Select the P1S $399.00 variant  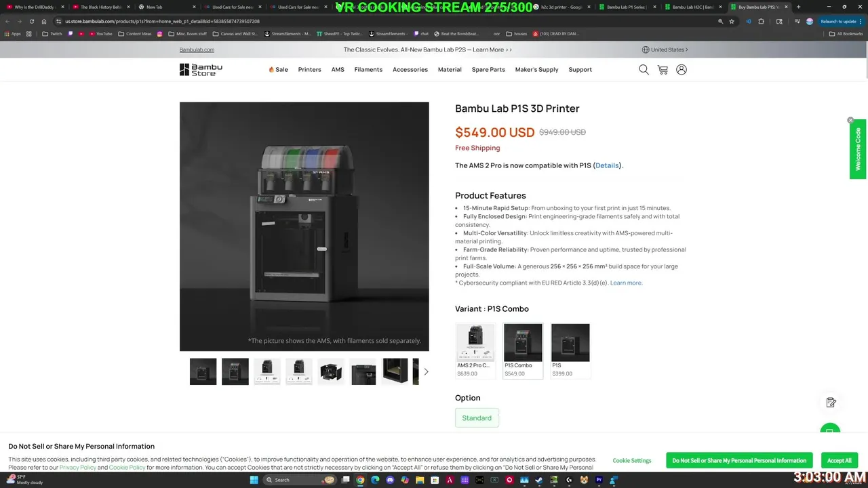click(x=570, y=350)
